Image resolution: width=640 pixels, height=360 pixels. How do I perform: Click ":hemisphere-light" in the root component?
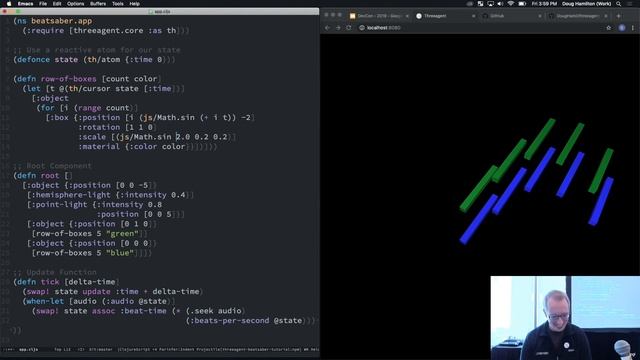click(x=71, y=195)
